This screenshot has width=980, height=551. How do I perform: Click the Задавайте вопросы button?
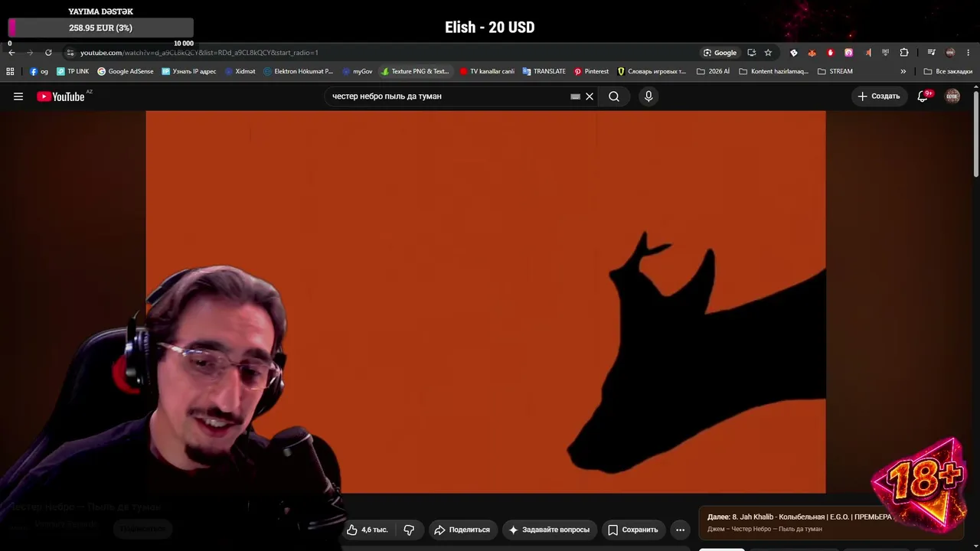coord(549,530)
